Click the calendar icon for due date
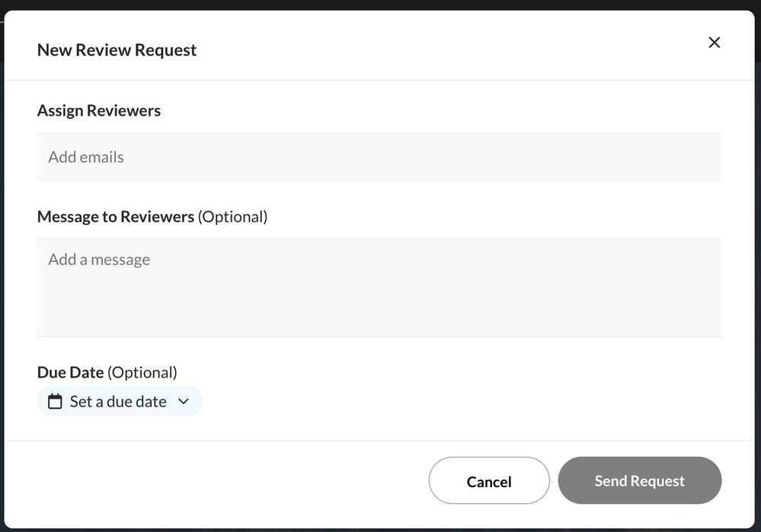761x532 pixels. pyautogui.click(x=55, y=401)
